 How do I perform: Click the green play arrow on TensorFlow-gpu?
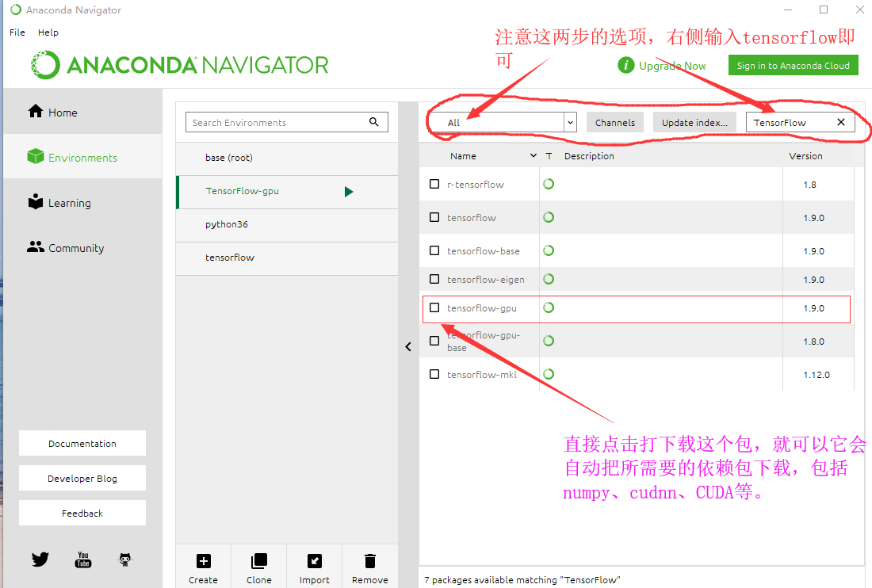click(x=349, y=192)
